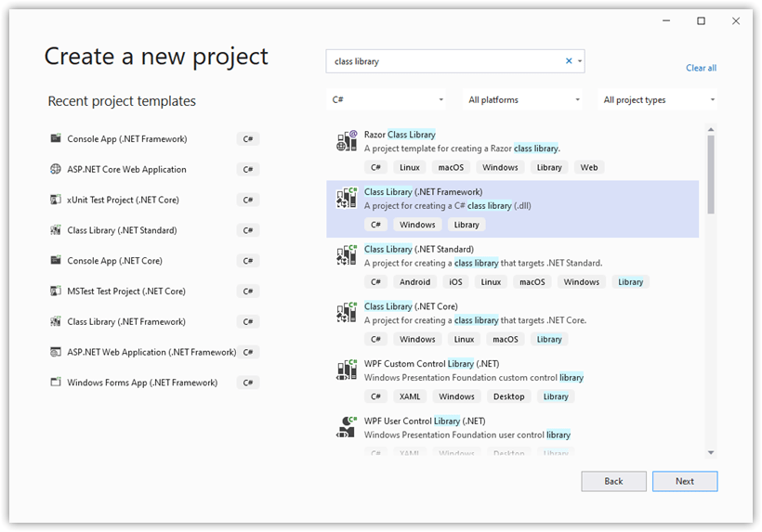
Task: Click the scroll down arrow in results list
Action: (711, 452)
